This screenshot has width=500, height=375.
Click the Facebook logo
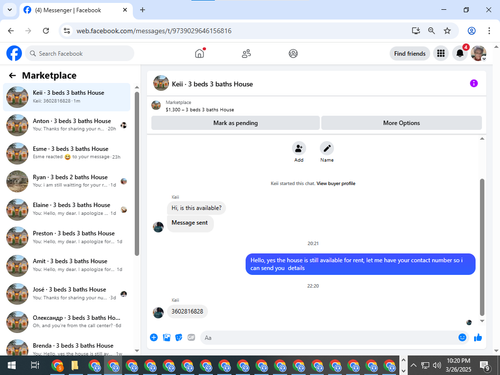coord(14,53)
